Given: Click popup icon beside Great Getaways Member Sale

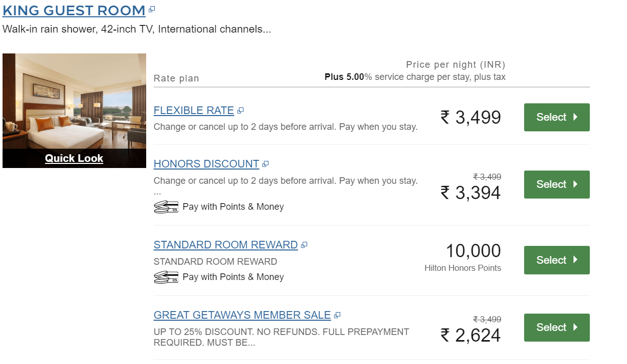Looking at the screenshot, I should pyautogui.click(x=337, y=315).
